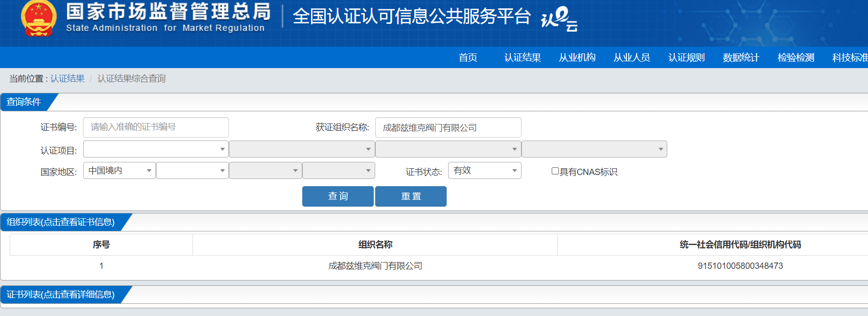Open the fourth 国家地区 dropdown
Image resolution: width=868 pixels, height=316 pixels.
(339, 171)
